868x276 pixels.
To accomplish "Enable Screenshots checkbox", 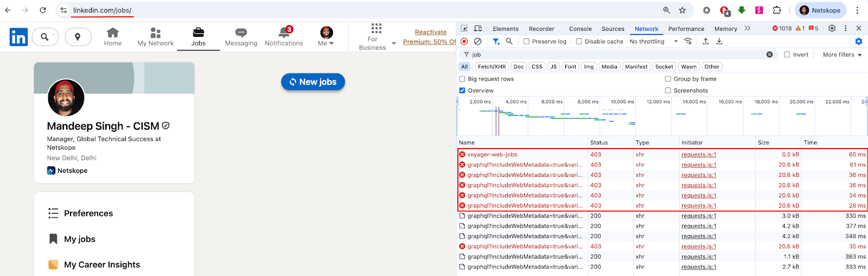I will tap(668, 91).
